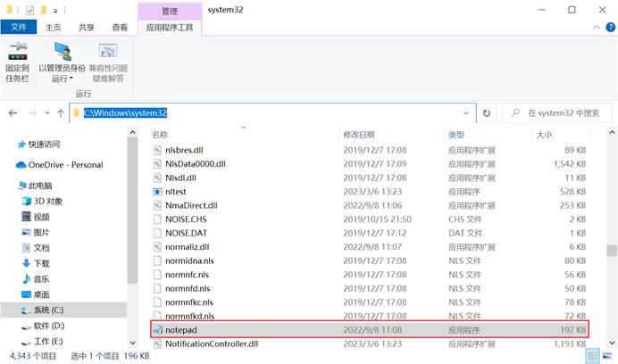Viewport: 618px width, 364px height.
Task: Expand the Quick access tree node
Action: pos(8,144)
